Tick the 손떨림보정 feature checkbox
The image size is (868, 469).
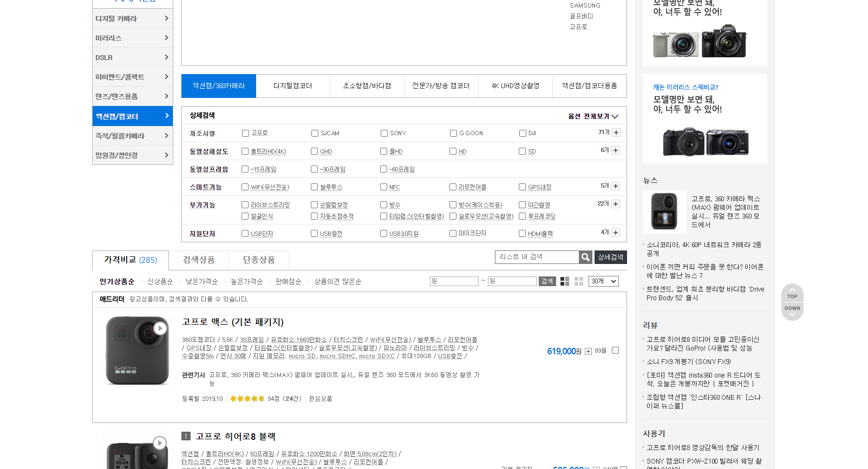pyautogui.click(x=314, y=205)
